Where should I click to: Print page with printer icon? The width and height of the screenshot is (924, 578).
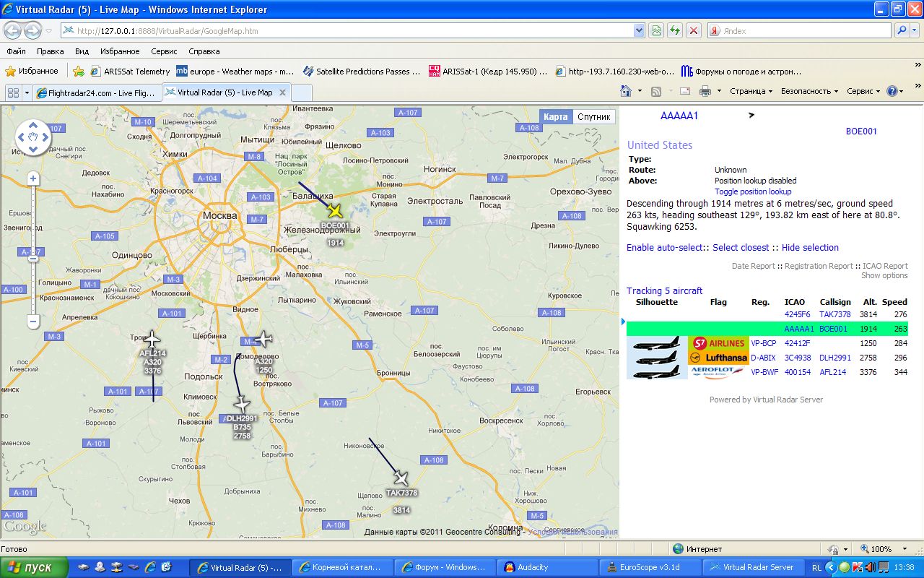(x=705, y=91)
